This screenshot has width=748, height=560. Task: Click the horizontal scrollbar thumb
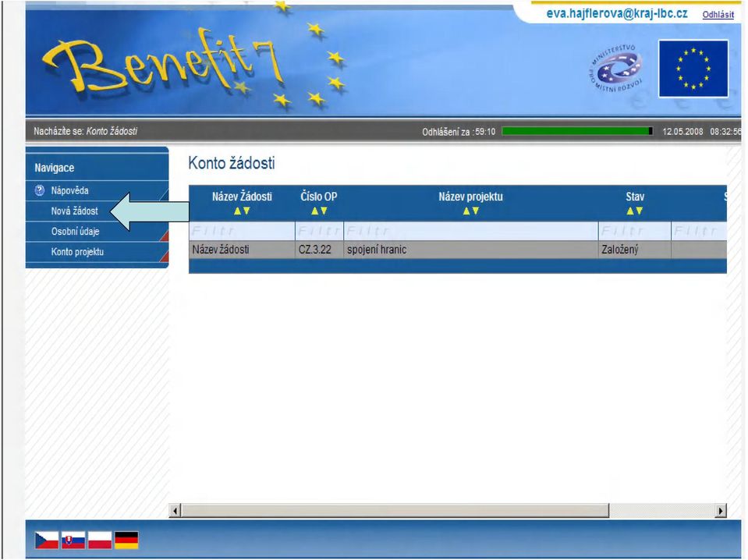[x=395, y=511]
